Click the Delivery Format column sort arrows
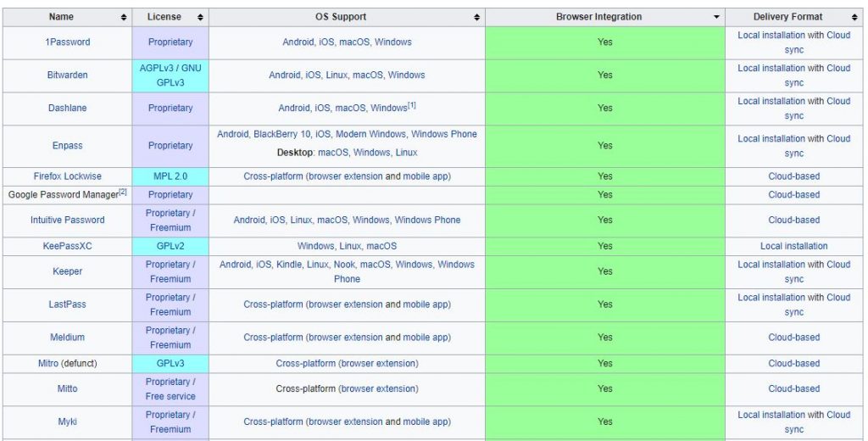Viewport: 868px width, 441px height. click(x=854, y=17)
